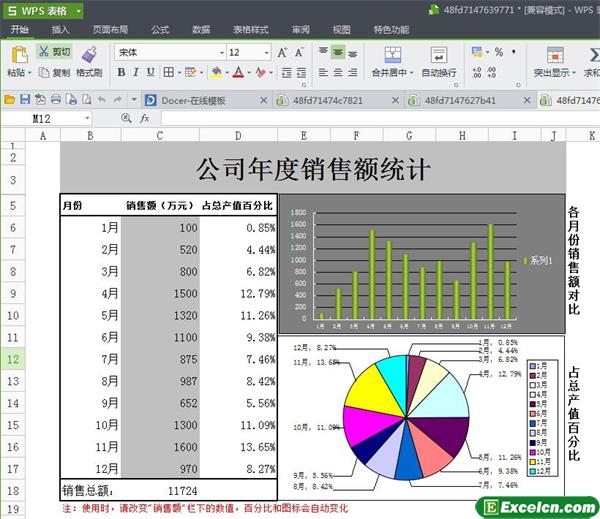Open the 页面布局 (Page Layout) tab

coord(110,29)
